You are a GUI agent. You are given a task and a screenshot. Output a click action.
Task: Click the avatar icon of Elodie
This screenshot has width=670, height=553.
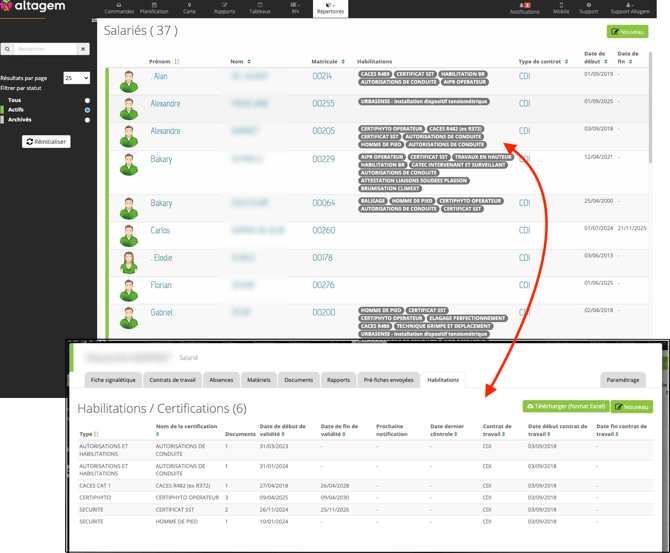[x=129, y=262]
